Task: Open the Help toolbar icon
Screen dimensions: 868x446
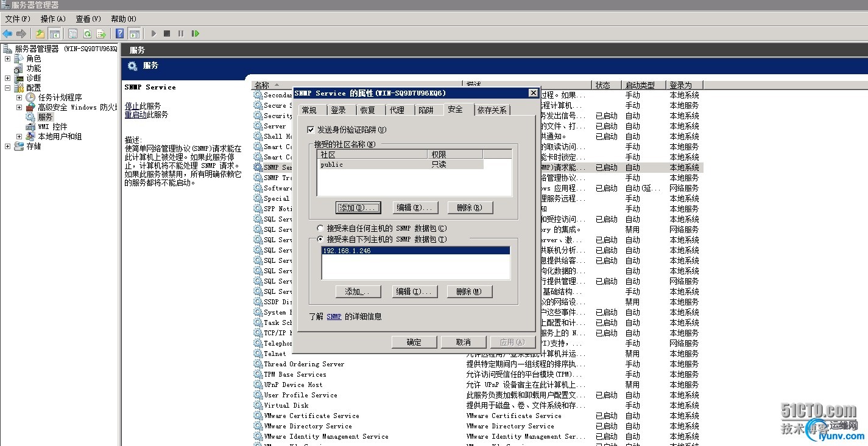Action: coord(121,33)
